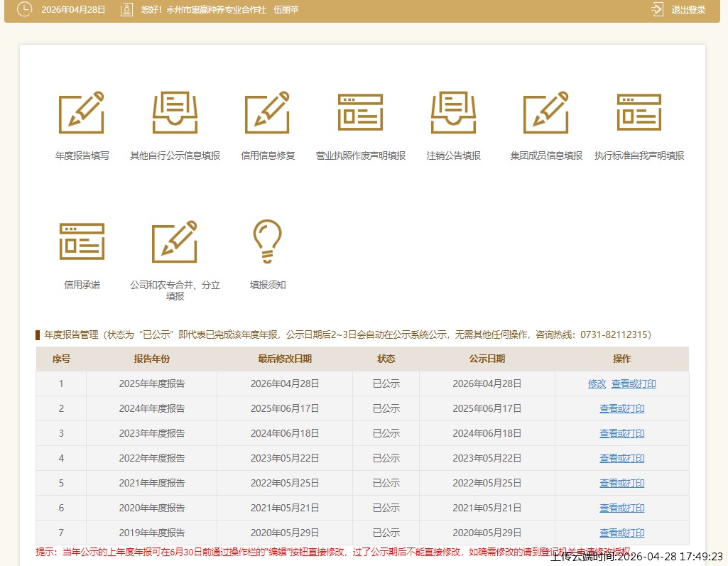Screen dimensions: 728x566
Task: Open the 注销公告填报 tray icon
Action: coord(453,112)
